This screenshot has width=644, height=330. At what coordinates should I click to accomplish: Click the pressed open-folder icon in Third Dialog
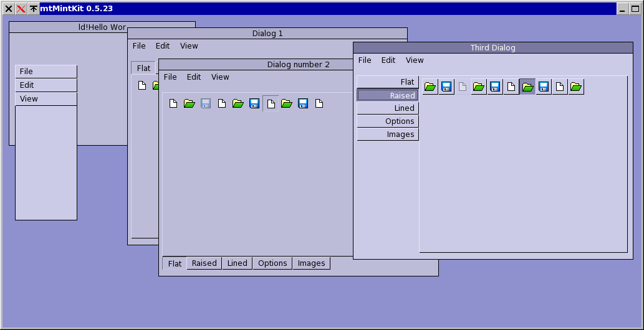527,87
